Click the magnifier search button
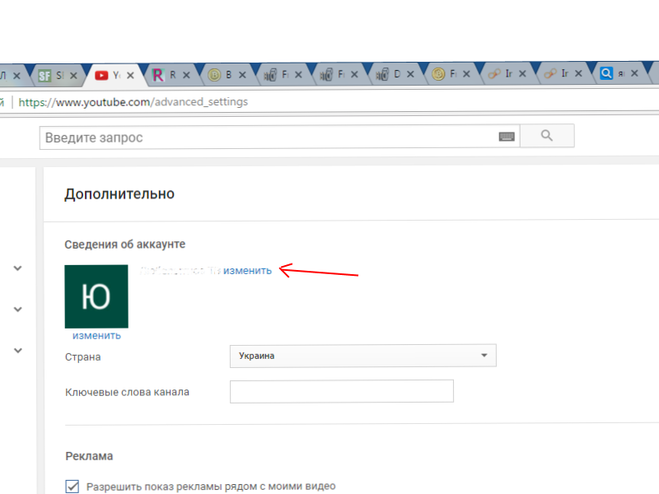Viewport: 659px width, 494px height. 547,137
